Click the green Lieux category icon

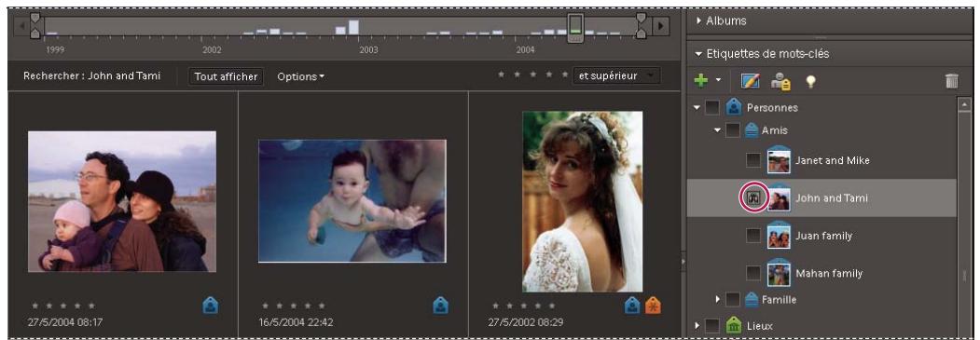[733, 325]
